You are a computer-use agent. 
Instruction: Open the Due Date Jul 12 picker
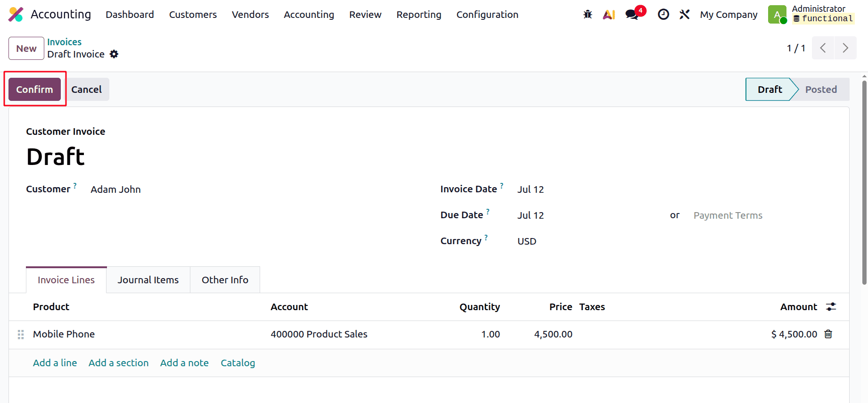[531, 215]
